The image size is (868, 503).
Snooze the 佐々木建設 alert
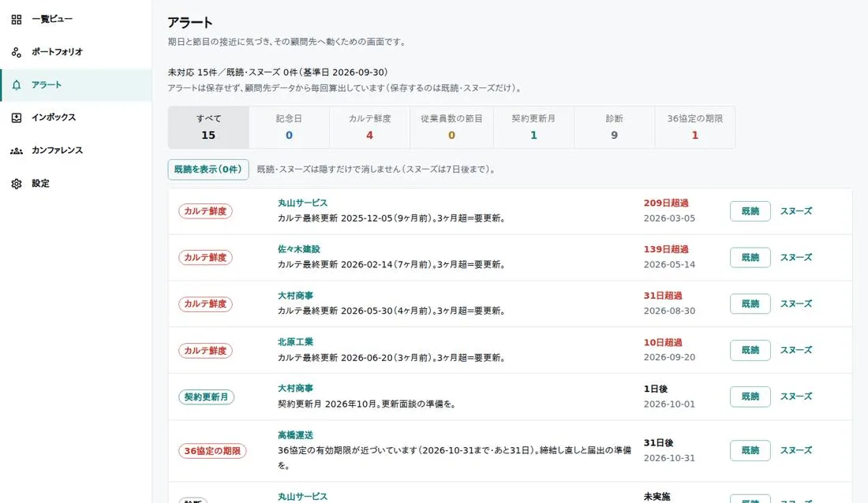(796, 258)
